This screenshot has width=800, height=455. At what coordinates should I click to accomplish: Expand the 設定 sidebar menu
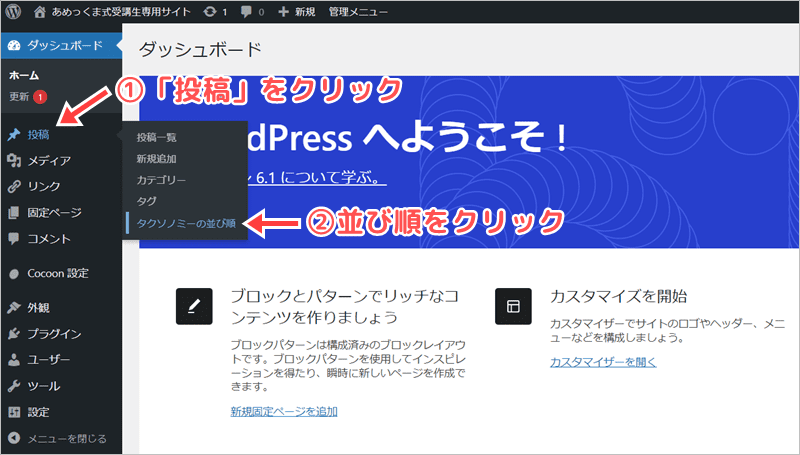tap(39, 412)
